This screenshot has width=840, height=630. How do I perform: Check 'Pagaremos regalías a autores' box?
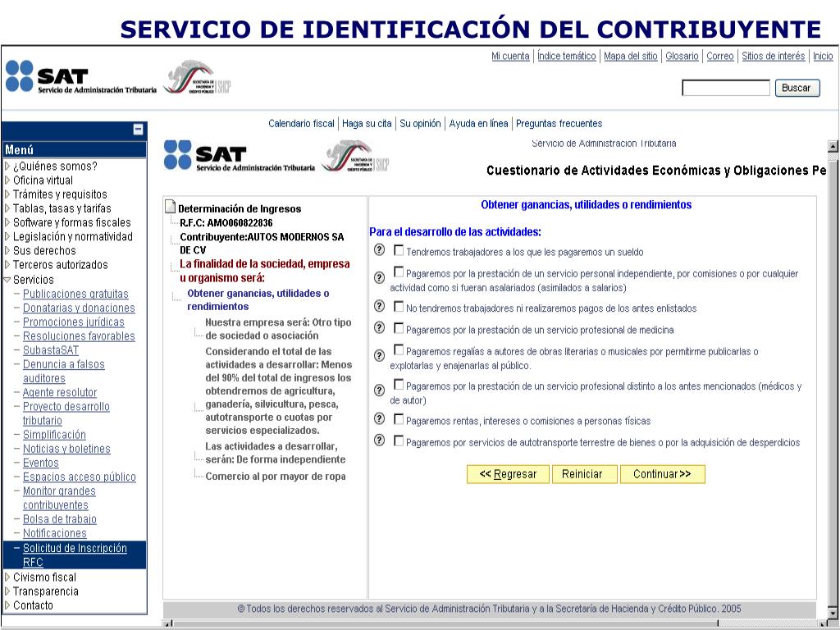pyautogui.click(x=399, y=349)
